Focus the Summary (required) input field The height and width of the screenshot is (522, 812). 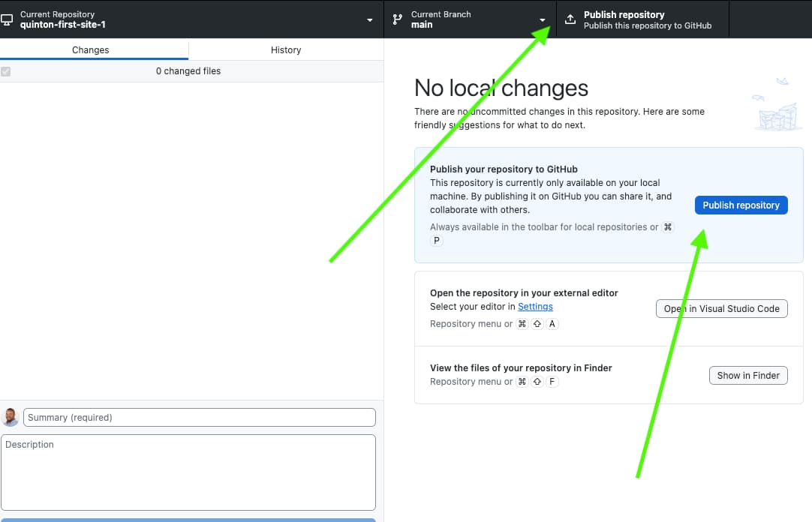[x=200, y=417]
